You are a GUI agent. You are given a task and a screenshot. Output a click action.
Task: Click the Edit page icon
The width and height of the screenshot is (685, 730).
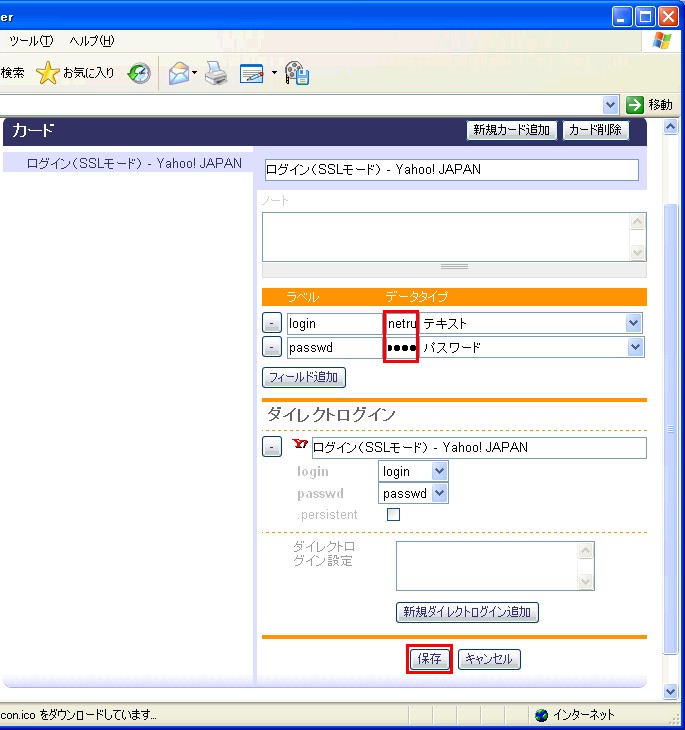[252, 74]
